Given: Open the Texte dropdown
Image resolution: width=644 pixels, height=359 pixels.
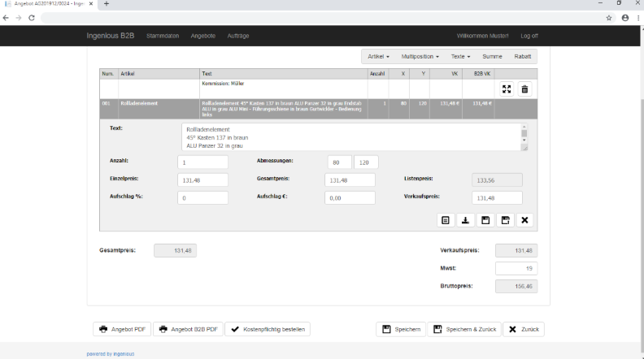Looking at the screenshot, I should (460, 57).
